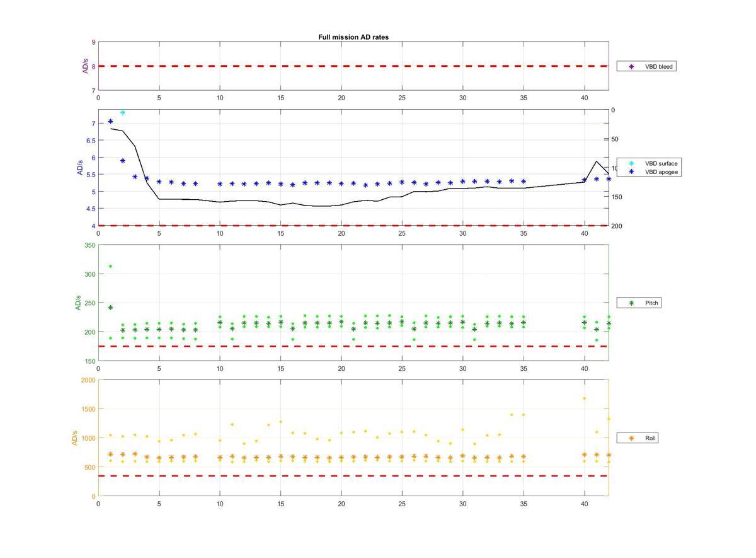The height and width of the screenshot is (558, 756).
Task: Click the red dashed threshold line in Pitch plot
Action: pyautogui.click(x=353, y=346)
